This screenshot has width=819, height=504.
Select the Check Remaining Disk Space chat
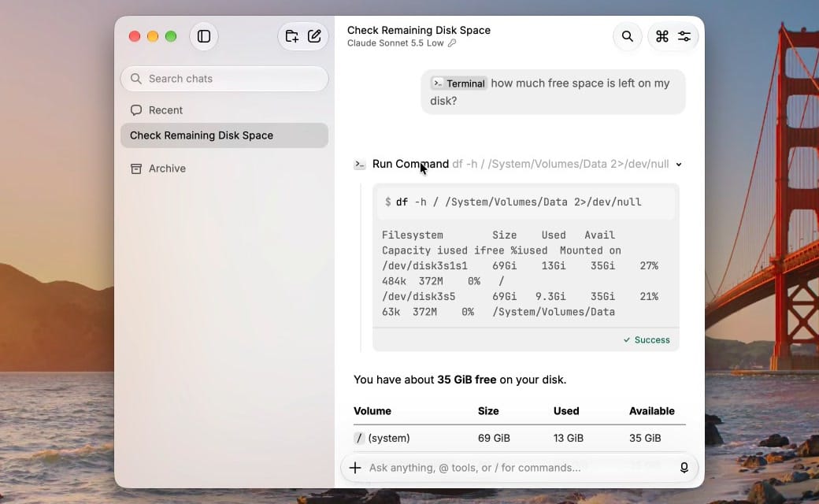pos(224,135)
